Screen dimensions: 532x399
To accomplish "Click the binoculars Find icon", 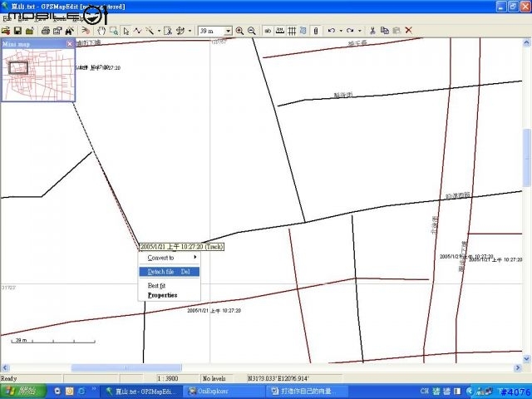I will coord(70,31).
